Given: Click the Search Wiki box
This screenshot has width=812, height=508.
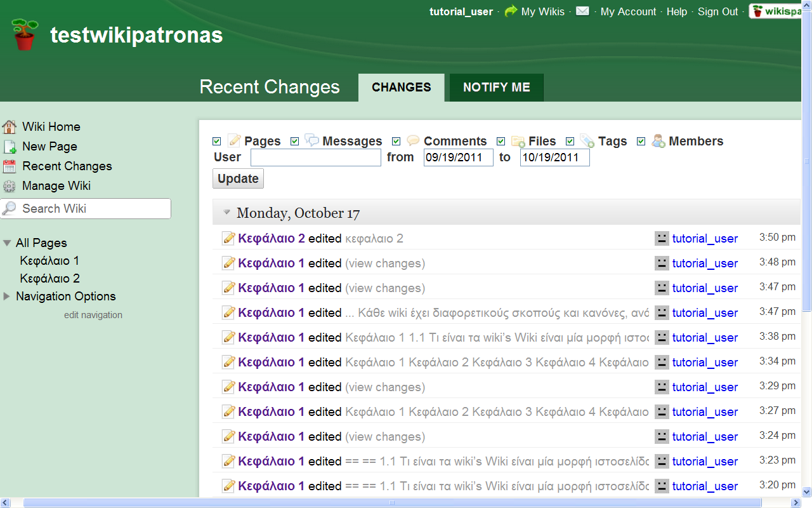Looking at the screenshot, I should pyautogui.click(x=86, y=208).
